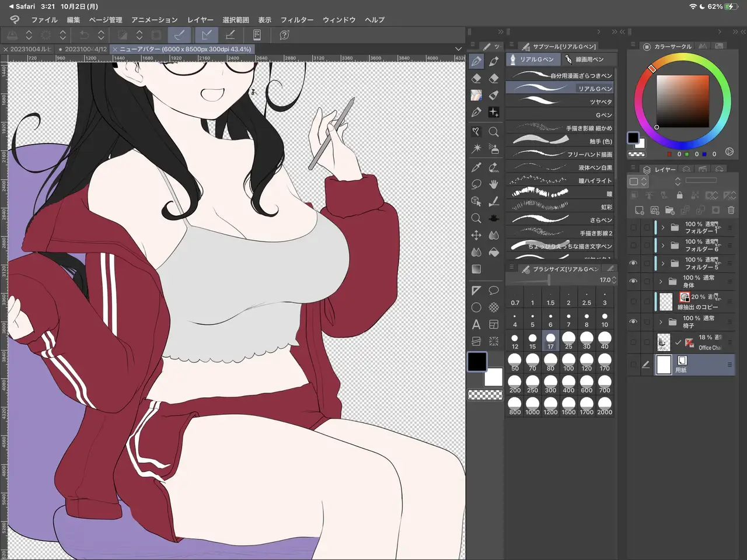Click the new raster layer icon
Screen dimensions: 747x560
coord(640,210)
